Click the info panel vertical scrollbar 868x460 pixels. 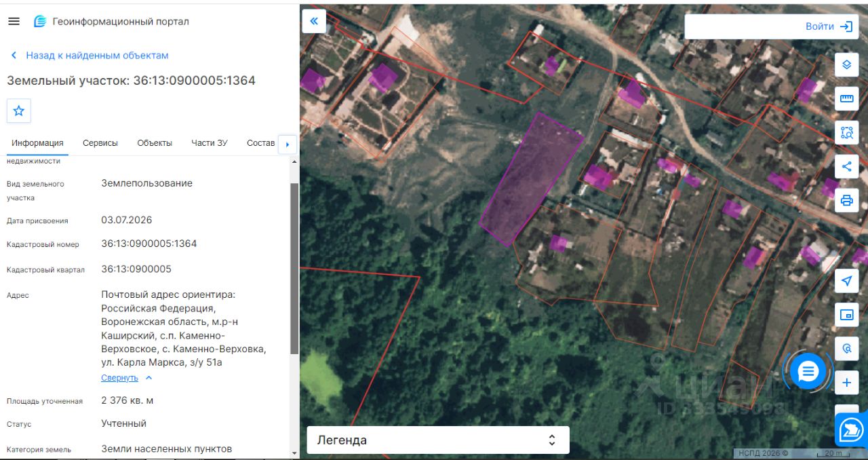(294, 268)
